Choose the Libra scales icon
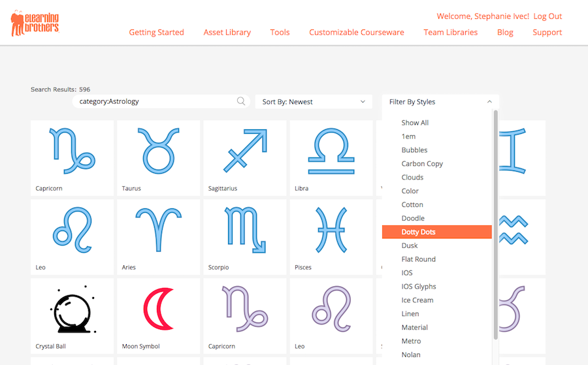Image resolution: width=588 pixels, height=365 pixels. pyautogui.click(x=331, y=151)
